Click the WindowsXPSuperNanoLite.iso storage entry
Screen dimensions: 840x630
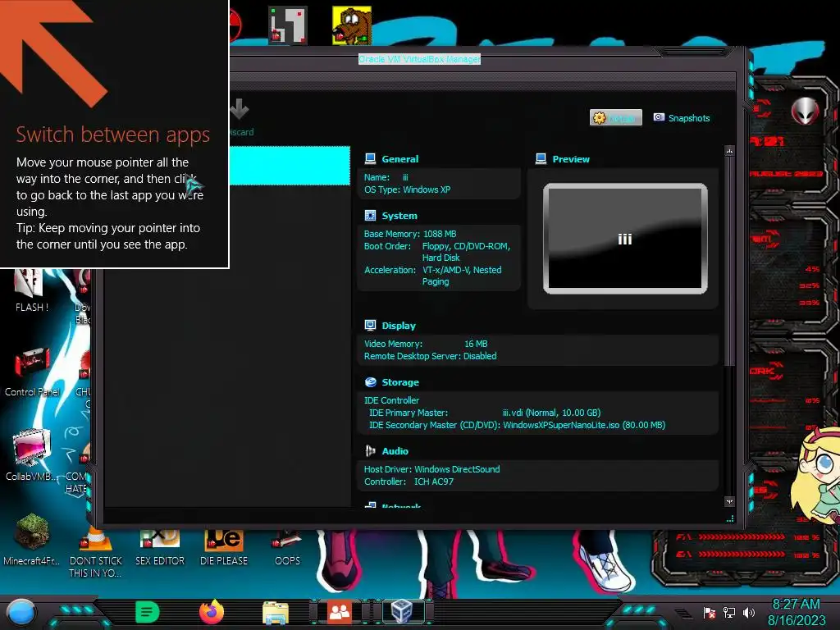click(x=584, y=426)
